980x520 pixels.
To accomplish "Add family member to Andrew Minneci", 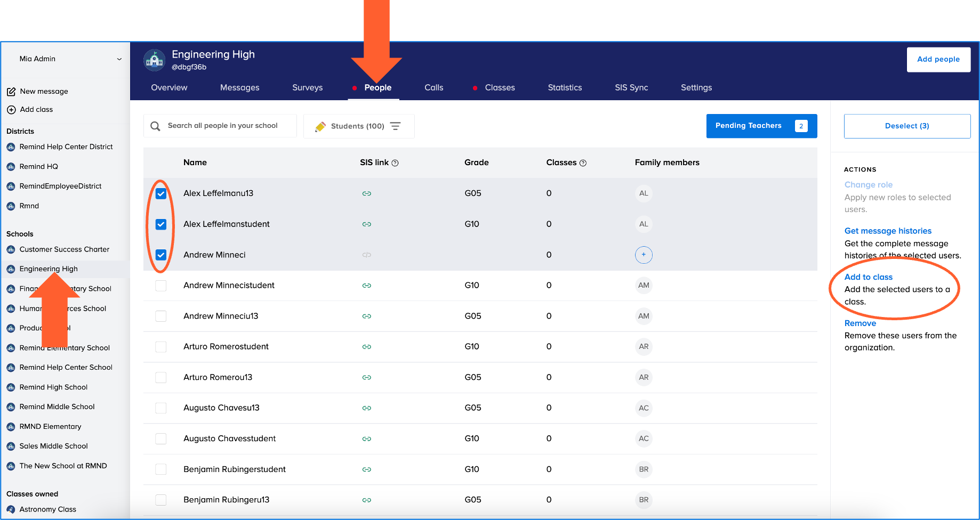I will pyautogui.click(x=644, y=255).
